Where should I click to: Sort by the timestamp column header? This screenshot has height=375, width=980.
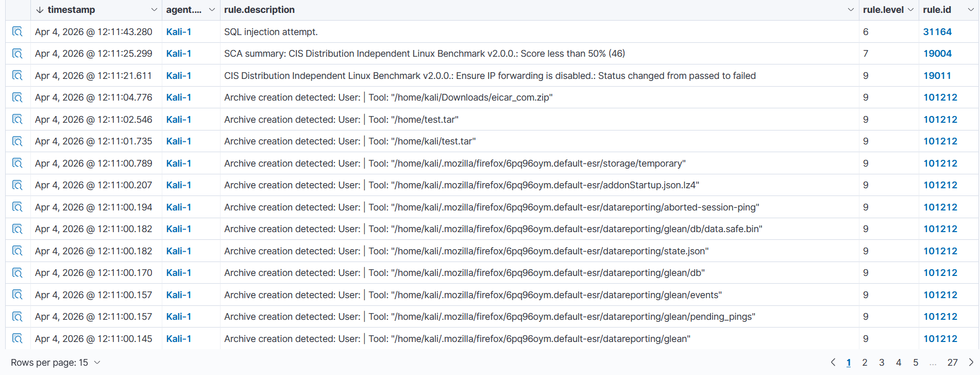coord(71,10)
